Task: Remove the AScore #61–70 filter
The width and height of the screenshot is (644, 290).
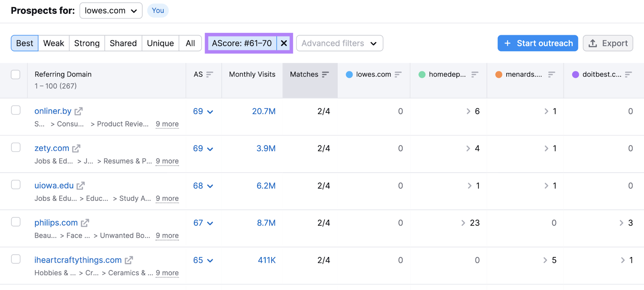Action: (284, 43)
